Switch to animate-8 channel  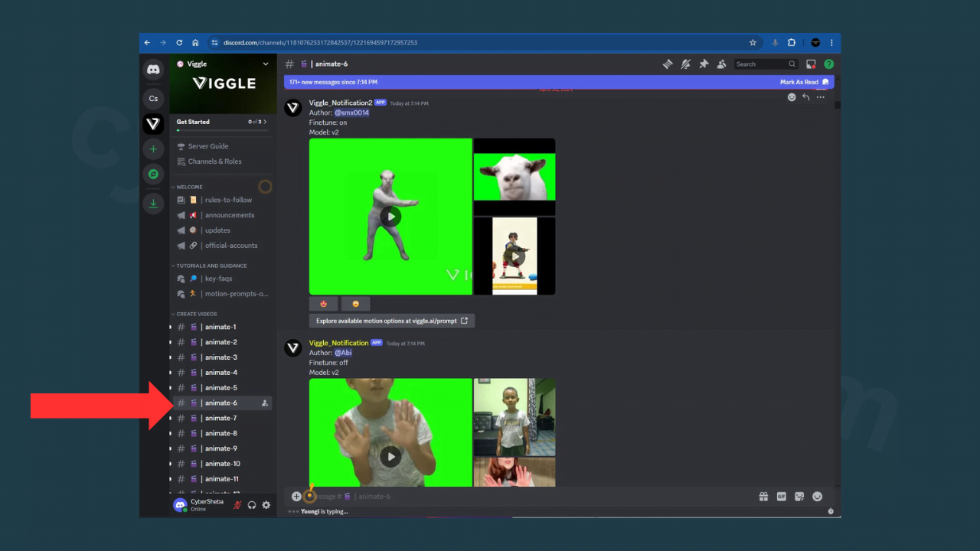point(222,433)
